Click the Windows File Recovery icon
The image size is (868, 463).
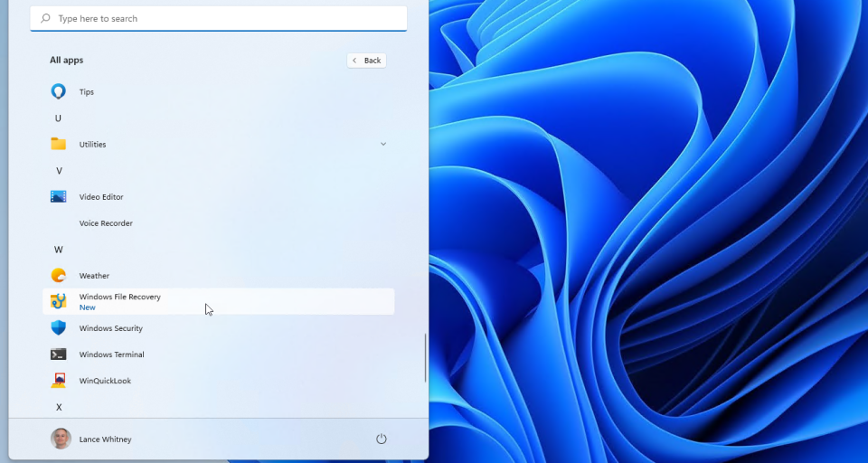point(58,301)
